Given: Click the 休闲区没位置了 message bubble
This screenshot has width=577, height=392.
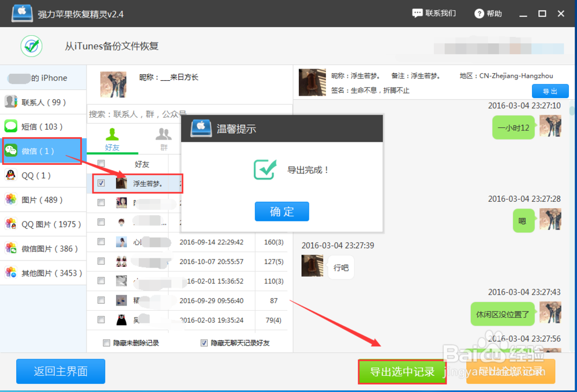Looking at the screenshot, I should click(x=503, y=314).
